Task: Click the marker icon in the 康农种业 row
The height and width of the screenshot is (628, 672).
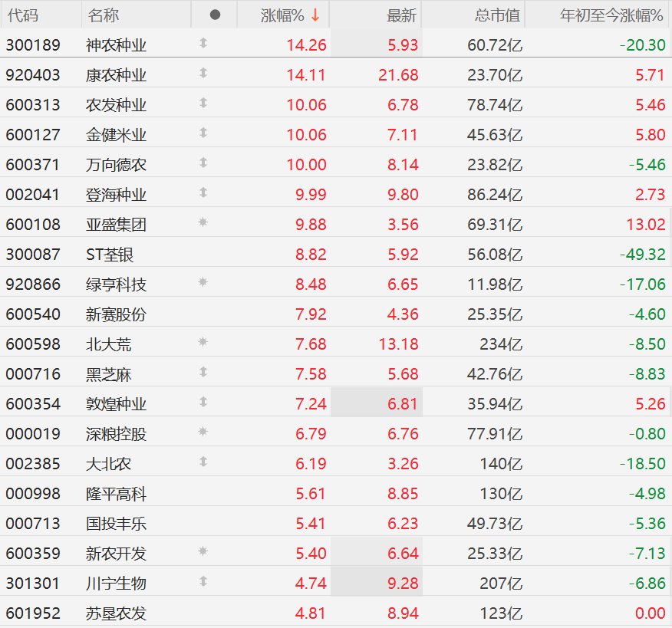Action: coord(203,73)
